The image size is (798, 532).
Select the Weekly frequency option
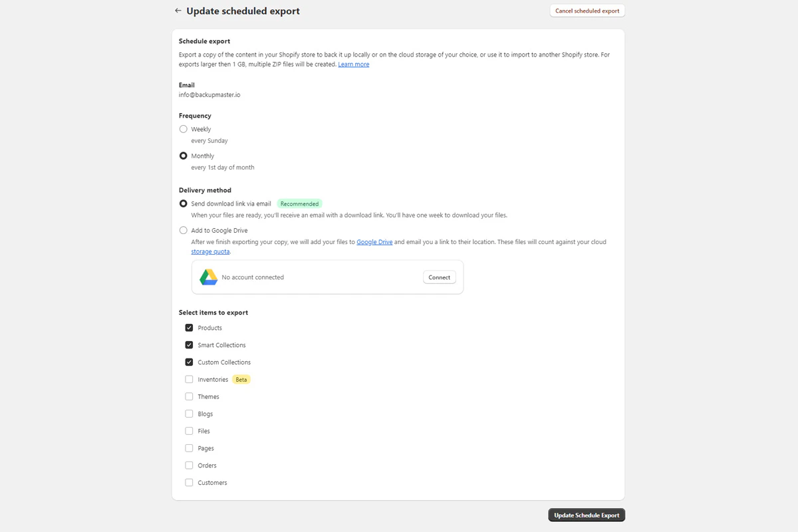[x=184, y=129]
